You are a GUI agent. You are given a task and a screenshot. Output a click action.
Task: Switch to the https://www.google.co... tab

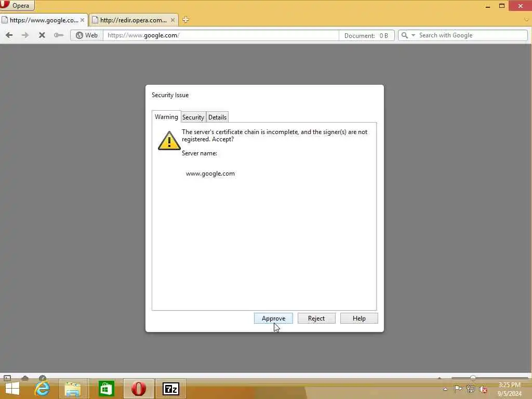click(x=44, y=20)
